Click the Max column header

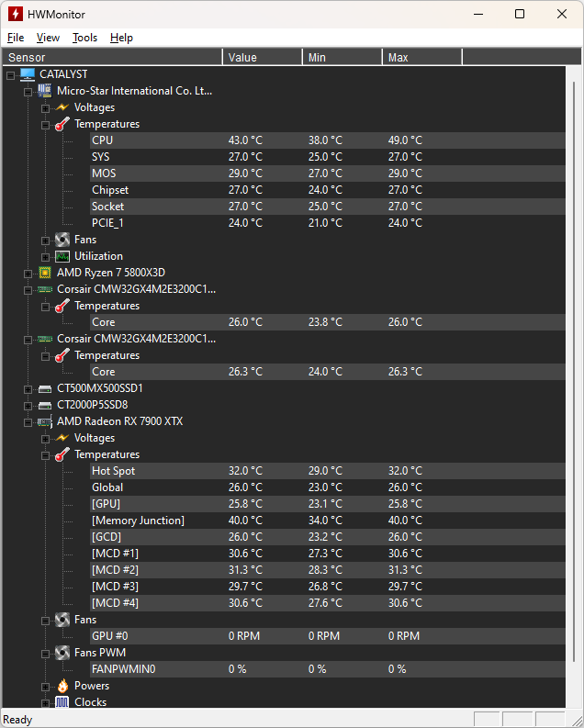[422, 57]
